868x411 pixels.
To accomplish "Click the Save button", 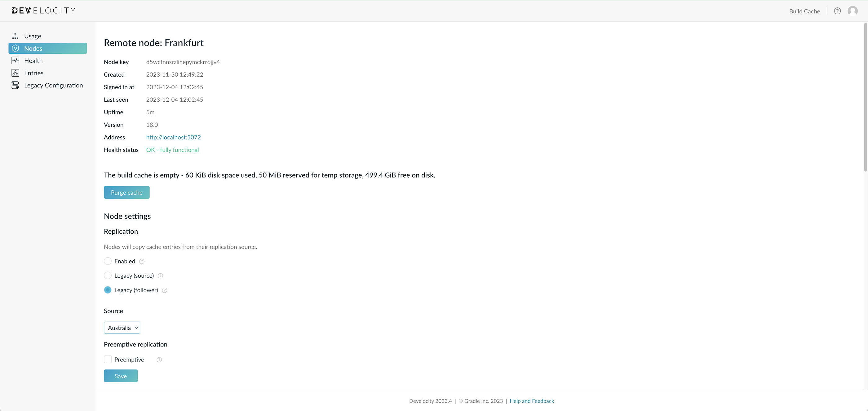I will [x=121, y=376].
